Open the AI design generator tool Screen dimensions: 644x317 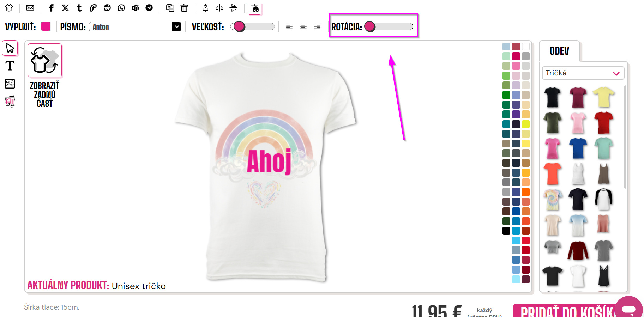(x=10, y=102)
